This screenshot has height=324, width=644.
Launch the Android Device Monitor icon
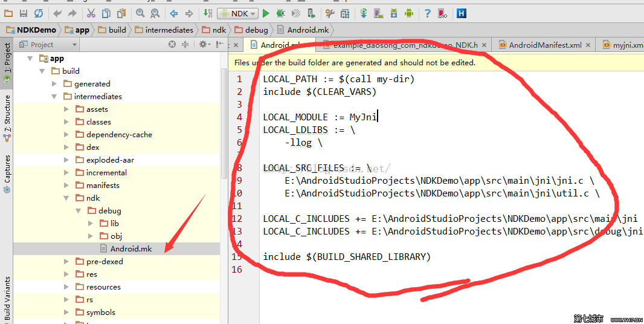click(408, 13)
